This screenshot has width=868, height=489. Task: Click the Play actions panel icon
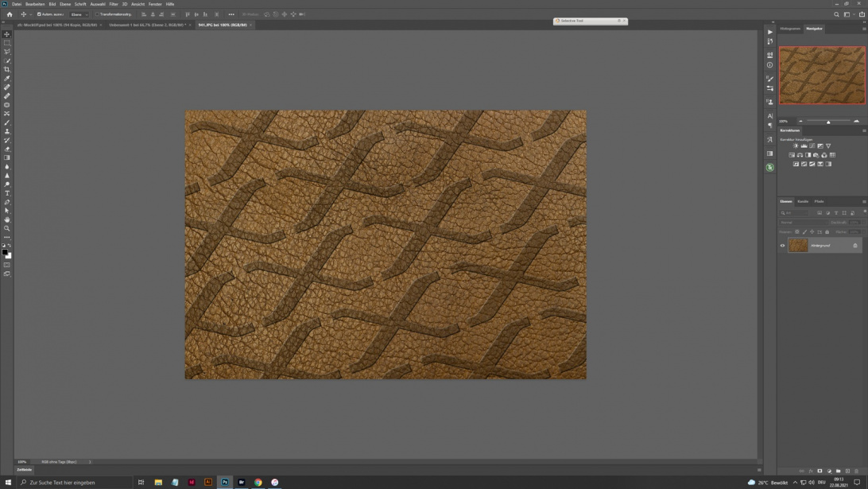click(769, 33)
